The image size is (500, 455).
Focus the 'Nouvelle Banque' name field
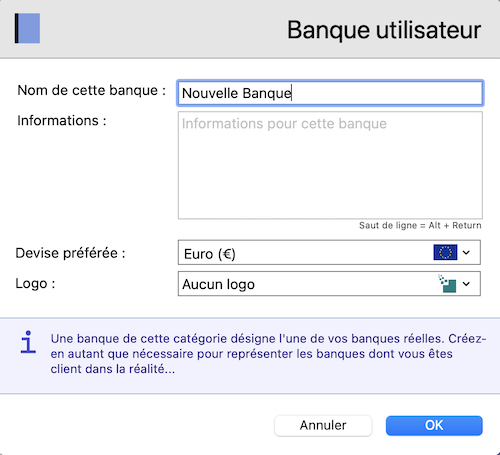pyautogui.click(x=330, y=93)
